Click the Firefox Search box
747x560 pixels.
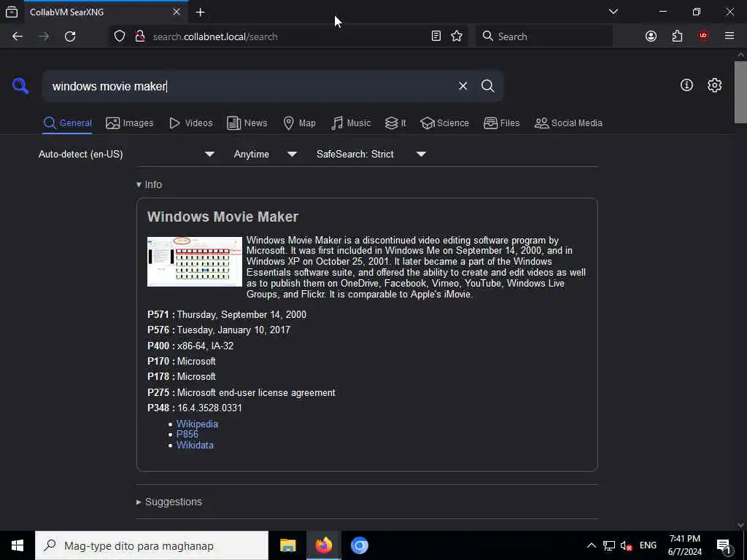[543, 36]
